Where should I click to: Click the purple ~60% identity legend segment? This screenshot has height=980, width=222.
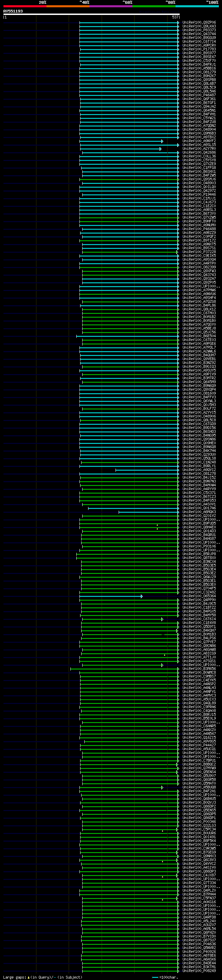(111, 6)
